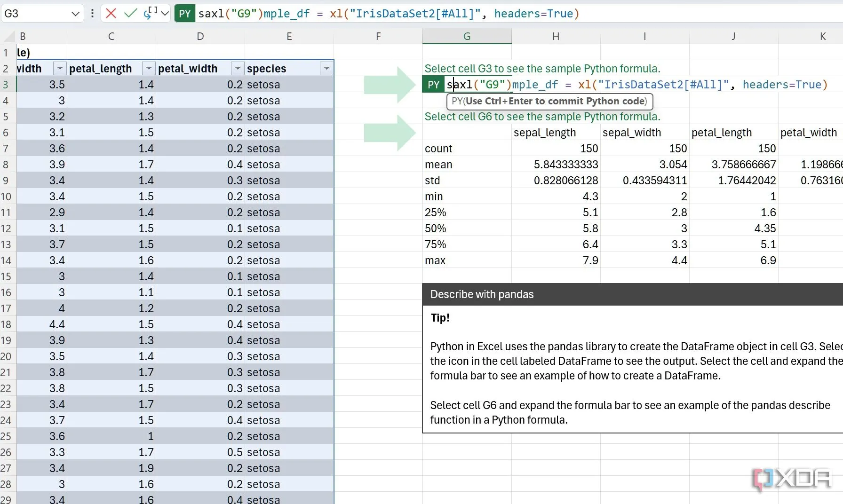Select the '50%' label cell

coord(467,228)
